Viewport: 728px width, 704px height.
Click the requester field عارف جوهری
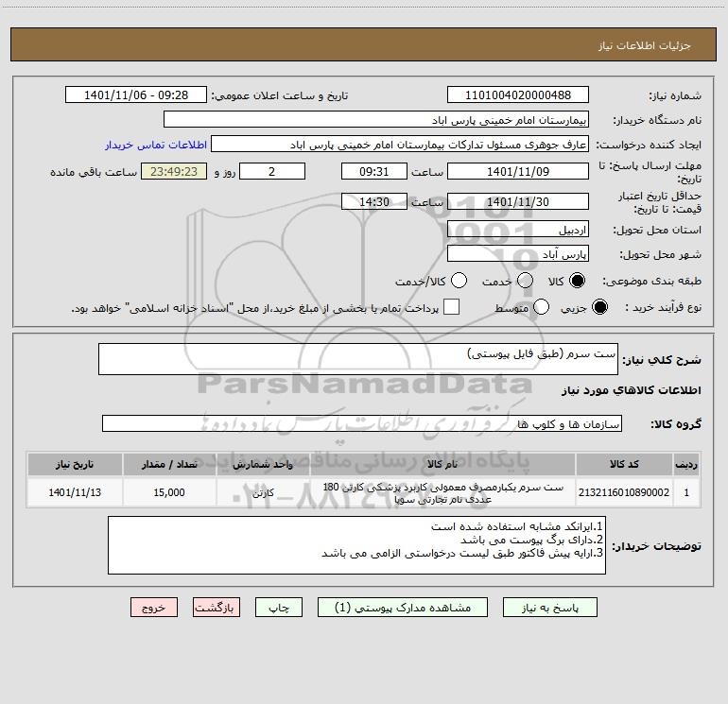point(400,144)
